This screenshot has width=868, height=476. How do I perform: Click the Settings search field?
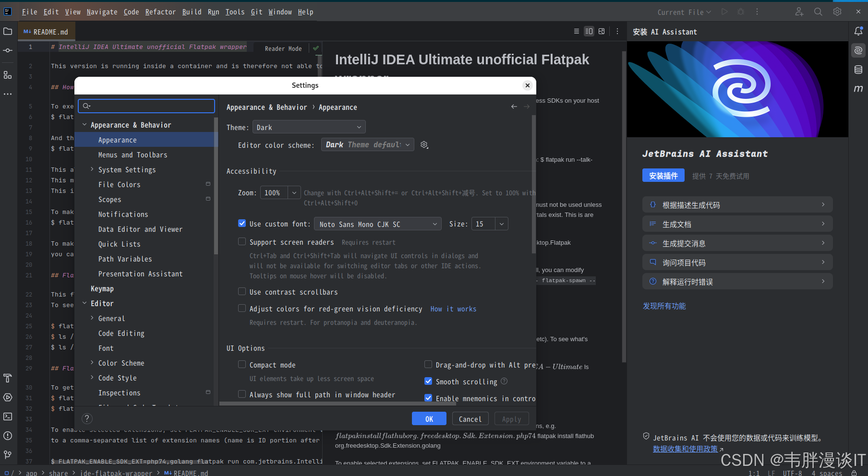(146, 106)
